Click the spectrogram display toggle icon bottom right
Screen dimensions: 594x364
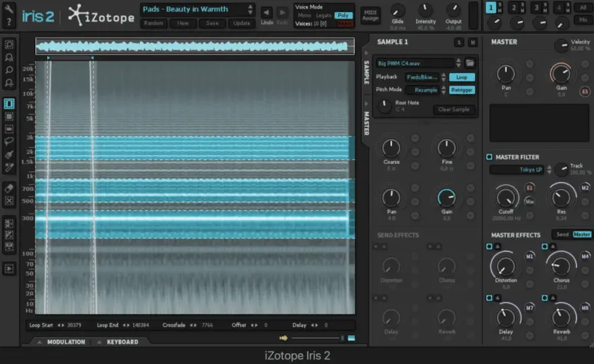click(x=352, y=338)
